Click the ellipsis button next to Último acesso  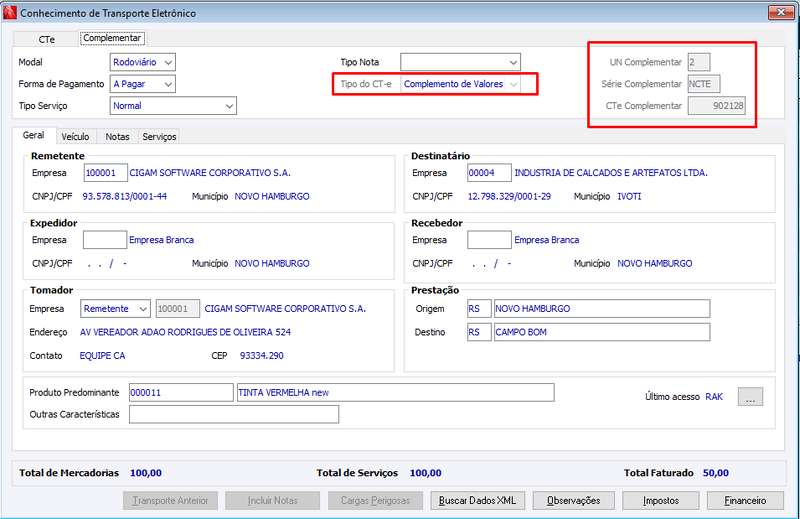[x=751, y=397]
